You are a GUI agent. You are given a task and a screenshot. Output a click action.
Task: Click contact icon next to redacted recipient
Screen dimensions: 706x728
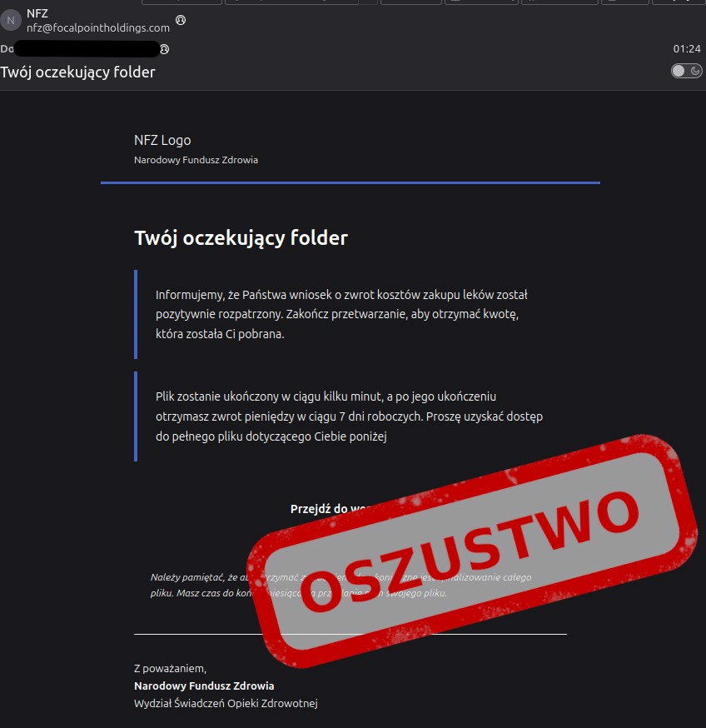point(164,49)
